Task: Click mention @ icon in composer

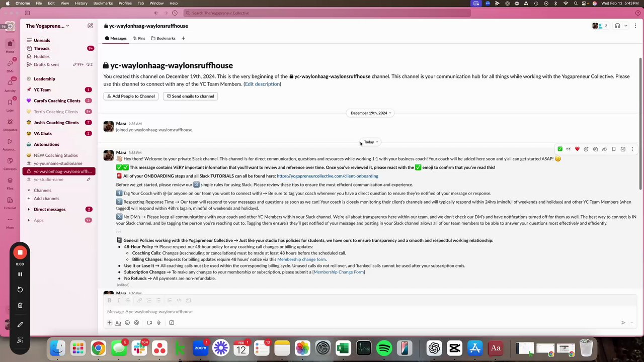Action: click(x=136, y=323)
